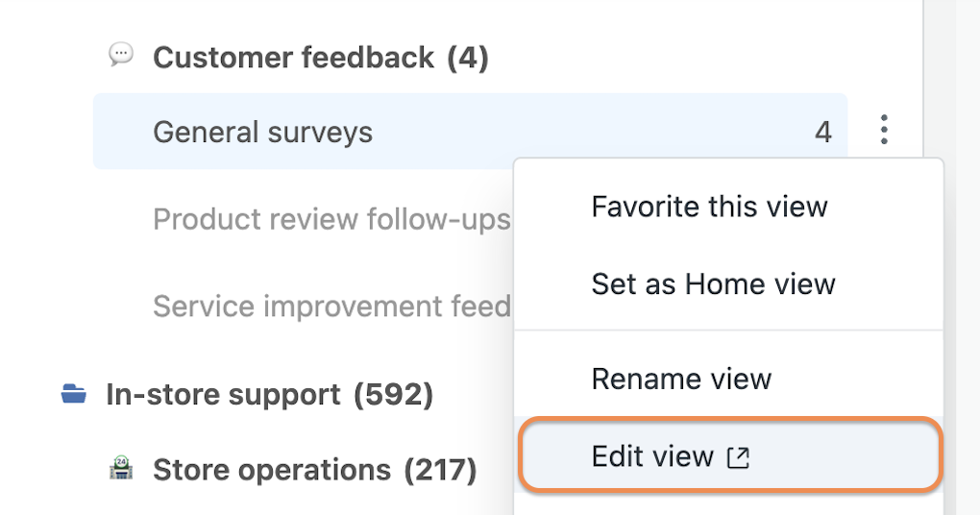Click the In-store support heading text
Image resolution: width=980 pixels, height=515 pixels.
click(223, 394)
